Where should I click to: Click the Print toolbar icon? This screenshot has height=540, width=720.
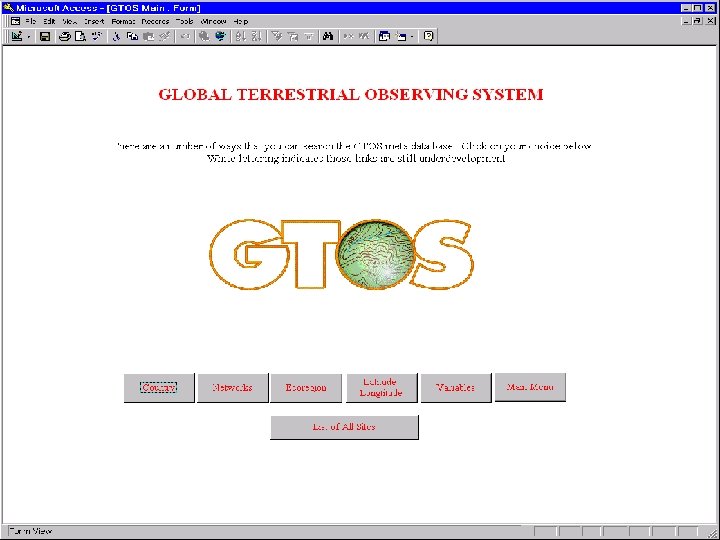64,36
